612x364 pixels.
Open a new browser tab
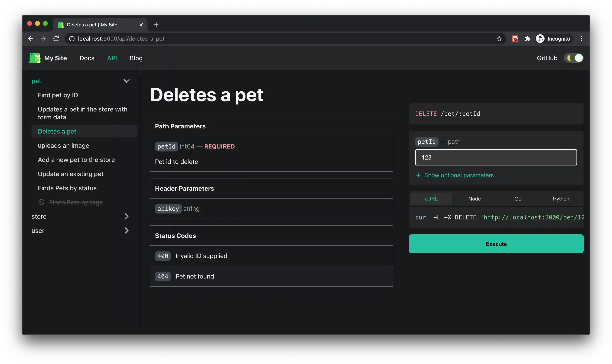[156, 25]
